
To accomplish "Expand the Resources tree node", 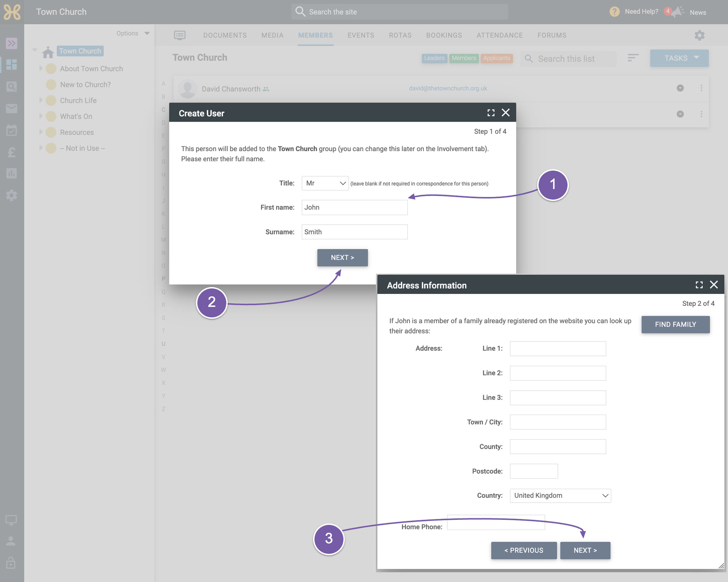I will tap(41, 132).
